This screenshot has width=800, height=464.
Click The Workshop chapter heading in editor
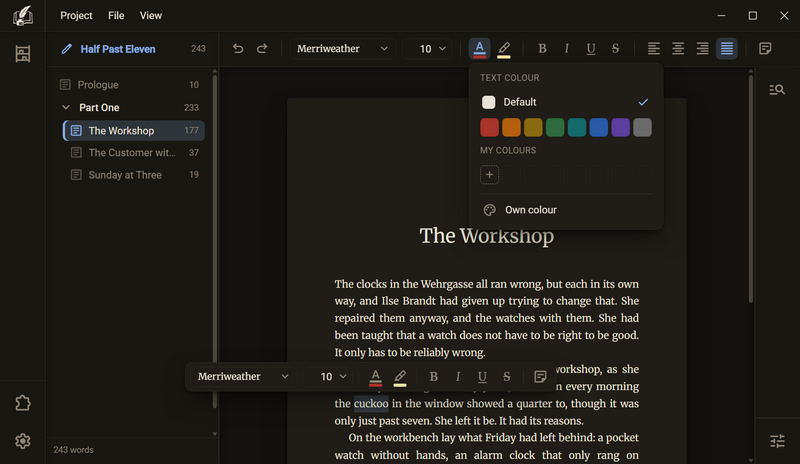click(x=486, y=236)
